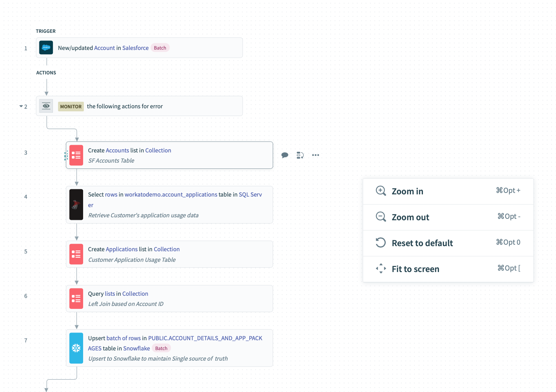
Task: Grab the drag handle on step 3 card
Action: (66, 156)
